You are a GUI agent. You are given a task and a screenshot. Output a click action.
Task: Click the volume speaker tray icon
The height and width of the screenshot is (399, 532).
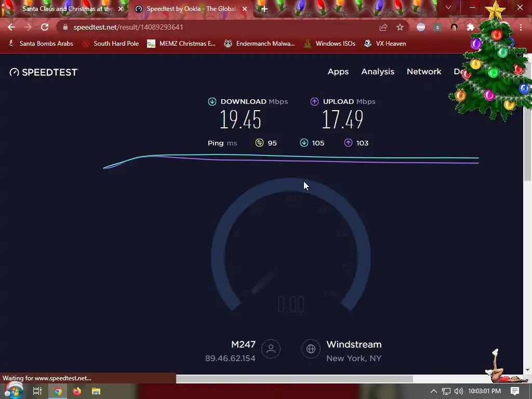coord(458,391)
